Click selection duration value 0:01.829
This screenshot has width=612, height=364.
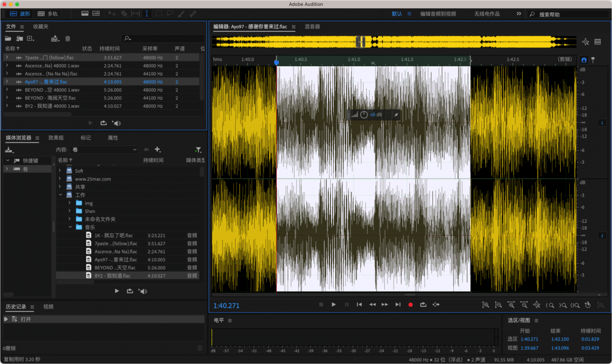pos(590,339)
